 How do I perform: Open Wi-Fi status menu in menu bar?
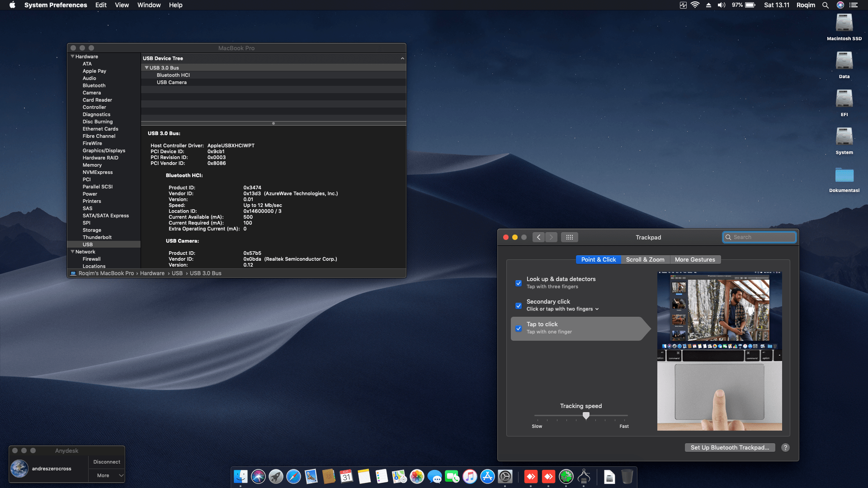point(695,5)
